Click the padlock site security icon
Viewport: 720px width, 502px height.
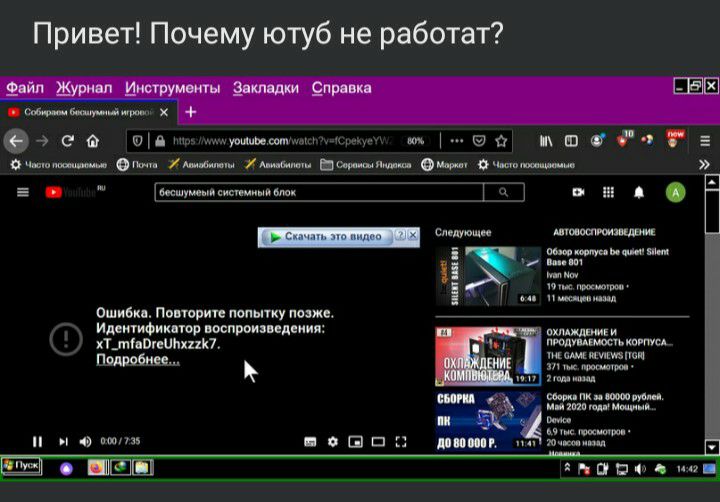(x=160, y=141)
